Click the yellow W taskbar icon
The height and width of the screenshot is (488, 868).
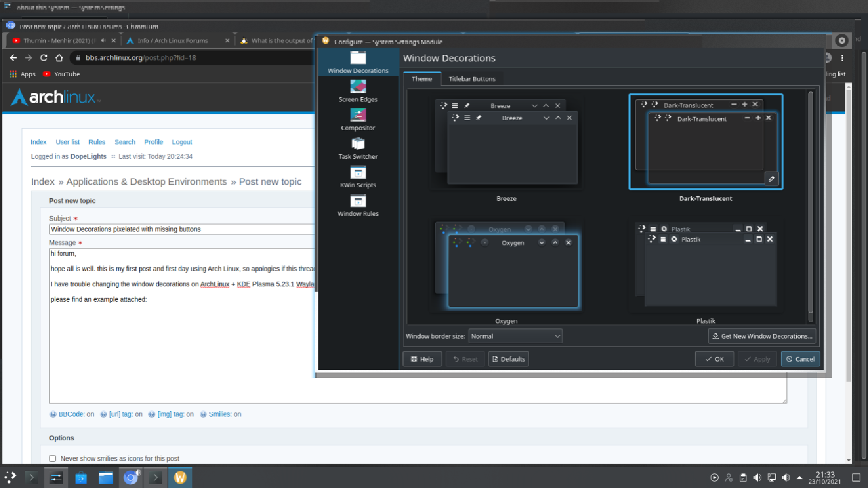[x=180, y=477]
